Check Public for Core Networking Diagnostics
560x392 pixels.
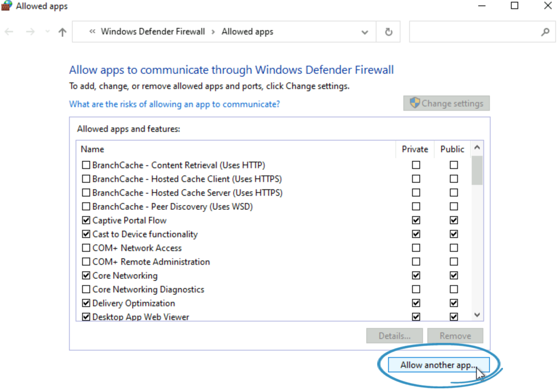tap(454, 289)
